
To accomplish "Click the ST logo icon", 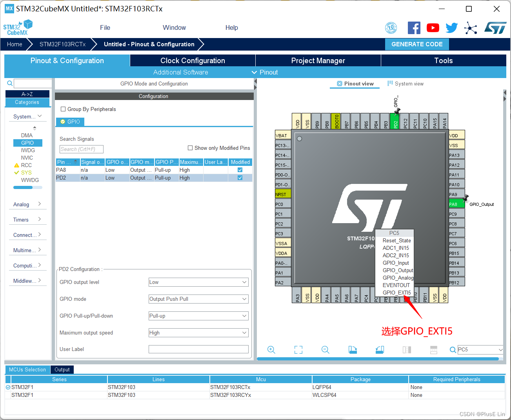I will [x=495, y=28].
